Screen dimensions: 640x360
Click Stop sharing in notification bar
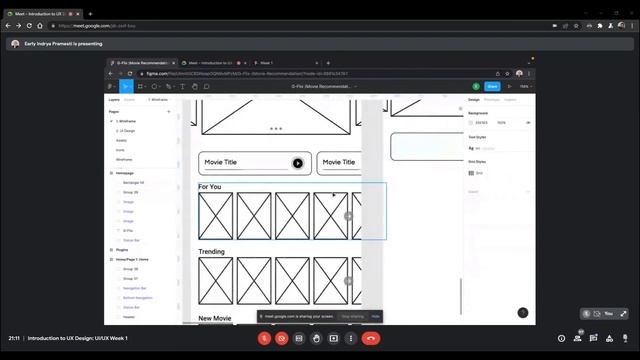[353, 316]
